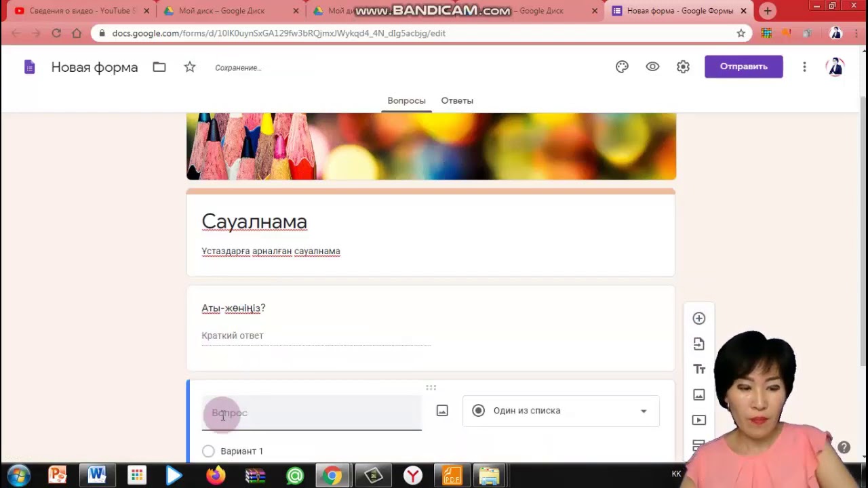The height and width of the screenshot is (488, 868).
Task: Open WinRAR from the taskbar
Action: [x=255, y=476]
